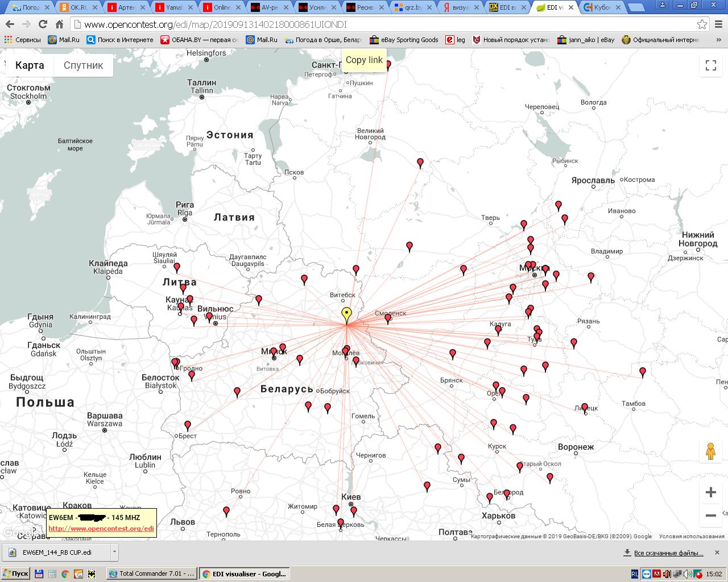Switch to the qrz.by browser tab
The image size is (728, 582).
[x=412, y=7]
